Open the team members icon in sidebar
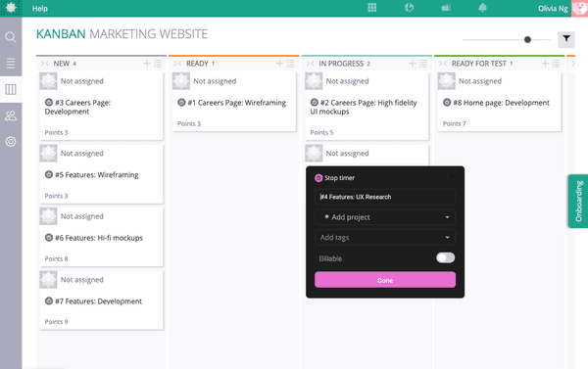The image size is (588, 369). (x=11, y=115)
